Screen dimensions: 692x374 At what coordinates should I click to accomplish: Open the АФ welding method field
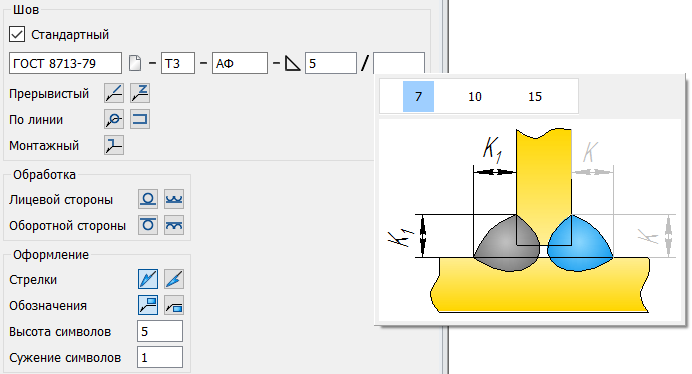[240, 63]
